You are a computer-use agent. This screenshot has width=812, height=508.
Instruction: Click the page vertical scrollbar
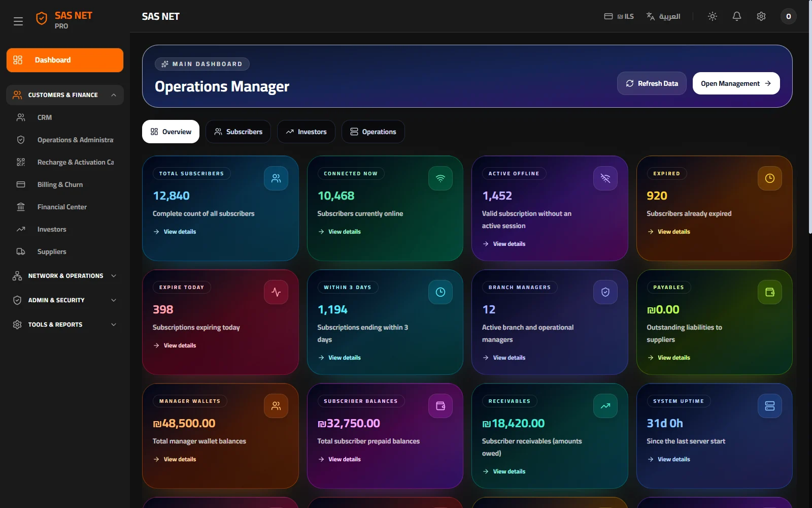(x=809, y=117)
